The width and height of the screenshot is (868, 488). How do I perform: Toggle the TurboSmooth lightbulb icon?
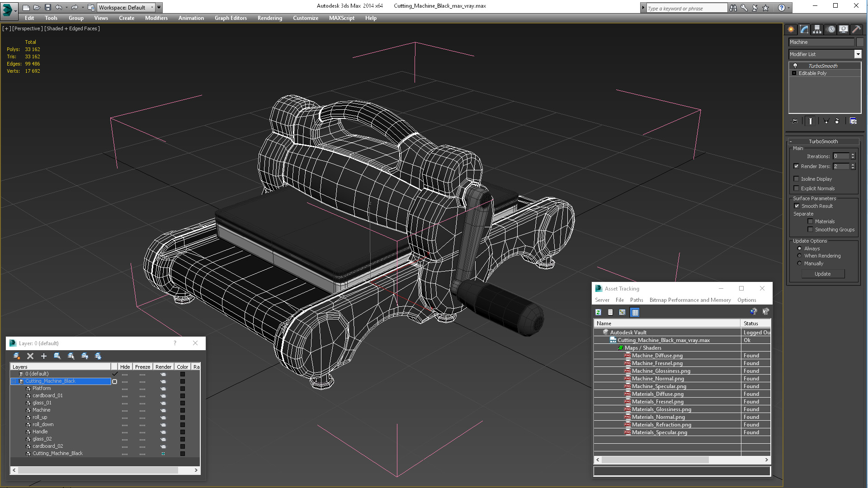point(795,66)
